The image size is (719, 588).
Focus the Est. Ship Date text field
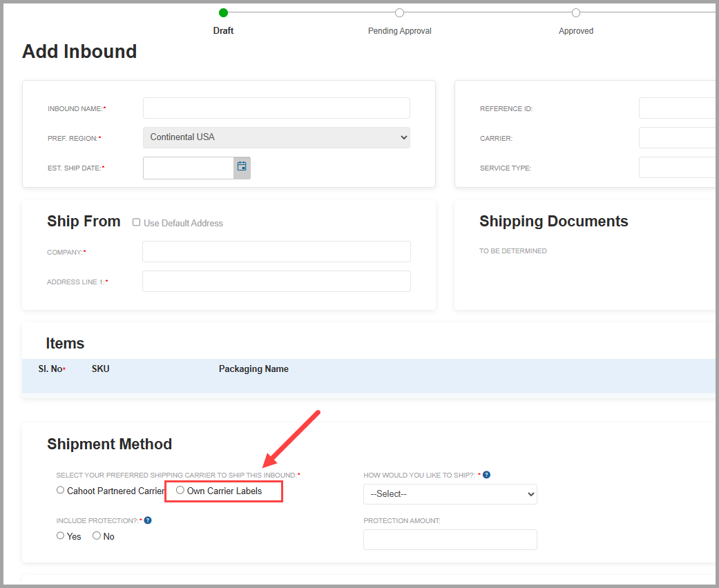coord(189,168)
